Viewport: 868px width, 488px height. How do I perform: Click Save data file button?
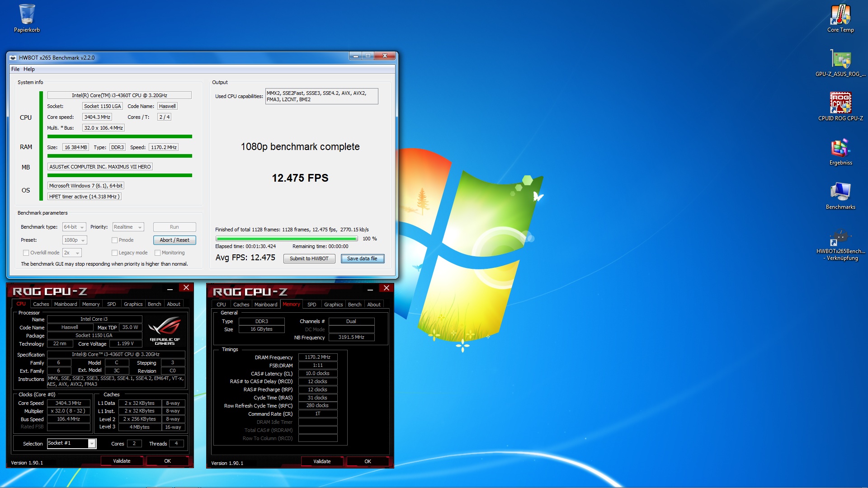pyautogui.click(x=363, y=258)
